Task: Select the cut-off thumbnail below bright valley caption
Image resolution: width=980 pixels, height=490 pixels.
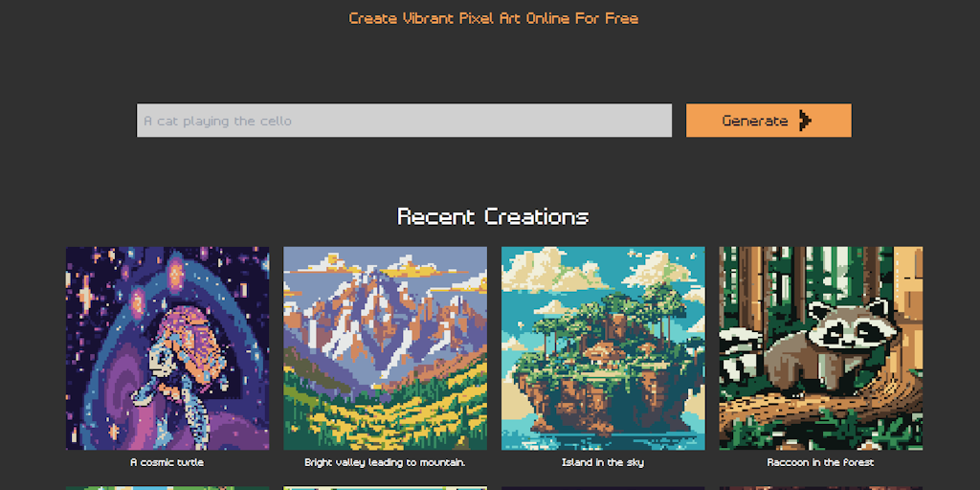Action: [385, 488]
